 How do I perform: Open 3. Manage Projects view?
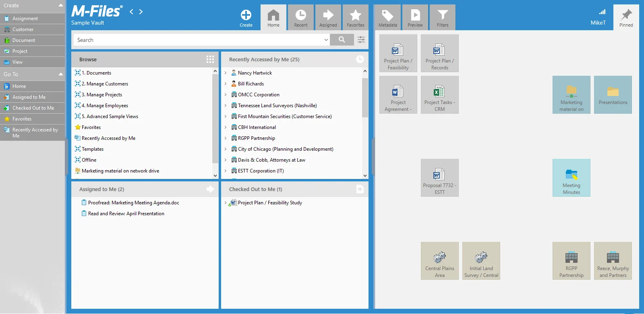[x=102, y=95]
